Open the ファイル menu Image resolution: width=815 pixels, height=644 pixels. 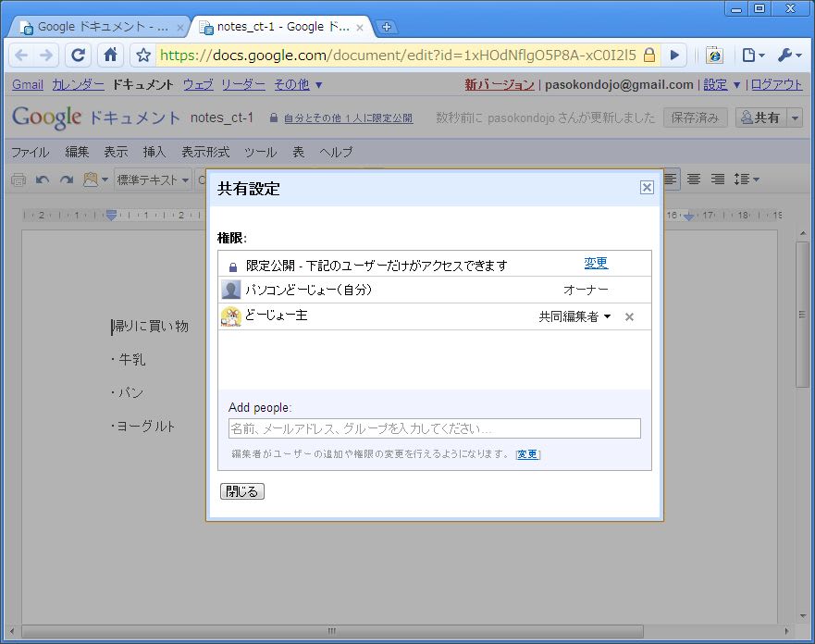[30, 152]
